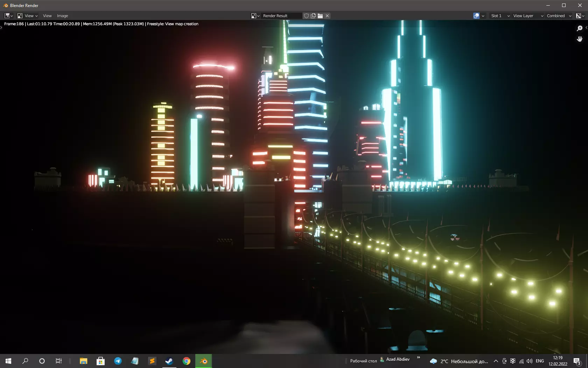Open File Explorer from the taskbar
588x368 pixels.
[x=83, y=361]
